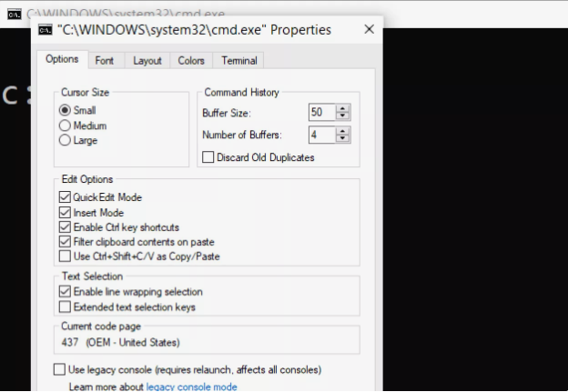Viewport: 568px width, 392px height.
Task: Toggle Enable line wrapping selection
Action: 65,291
